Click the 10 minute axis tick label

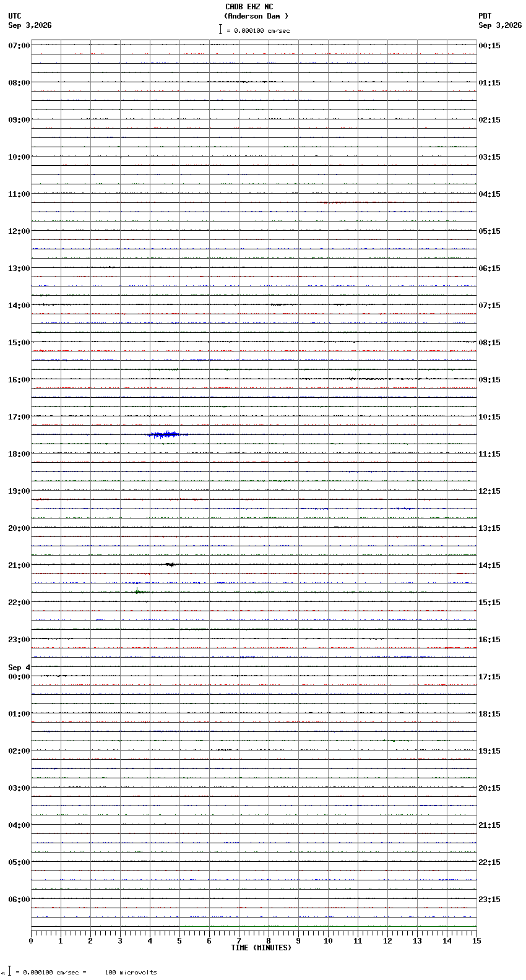click(328, 941)
